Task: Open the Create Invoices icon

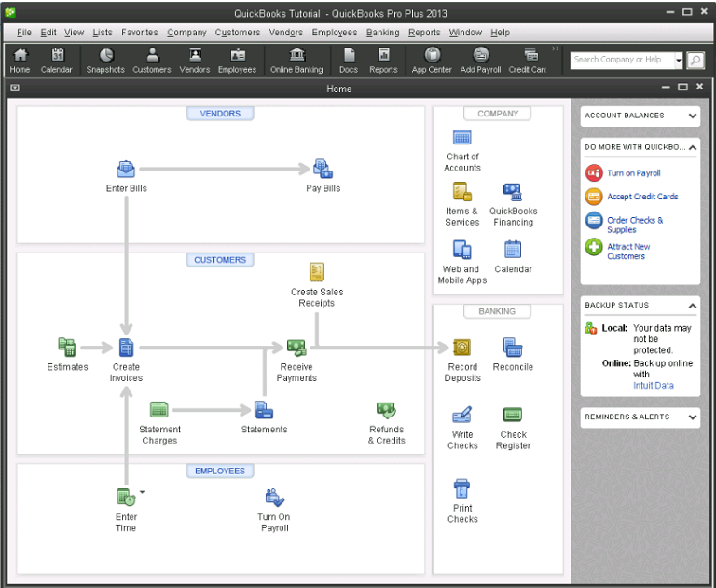Action: coord(126,348)
